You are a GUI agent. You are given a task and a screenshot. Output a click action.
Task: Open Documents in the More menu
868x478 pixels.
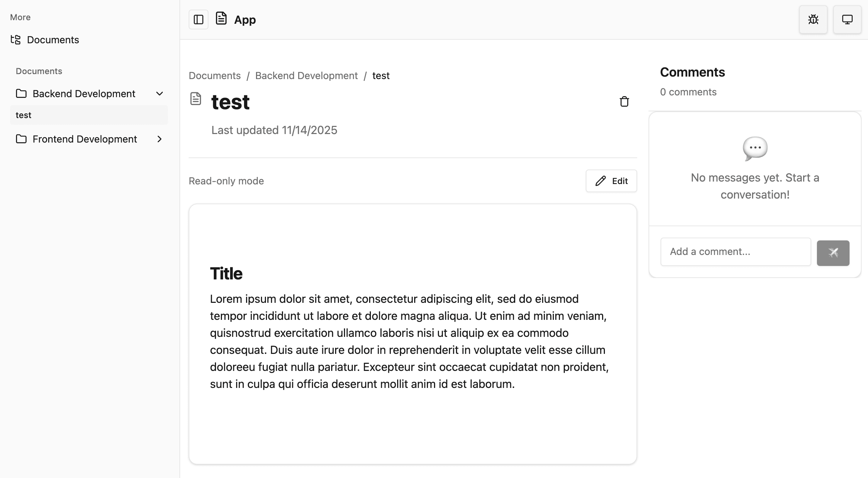pyautogui.click(x=53, y=40)
